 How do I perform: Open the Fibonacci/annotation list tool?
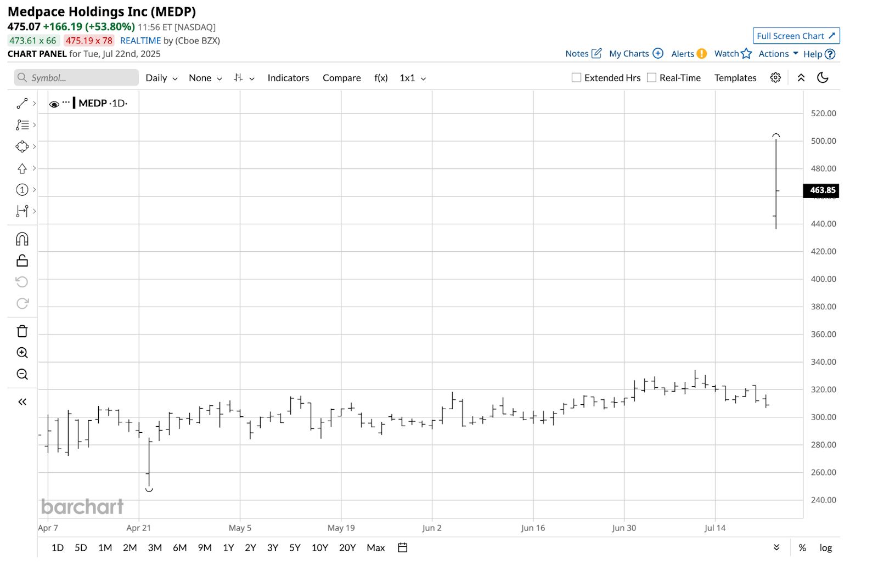click(22, 125)
